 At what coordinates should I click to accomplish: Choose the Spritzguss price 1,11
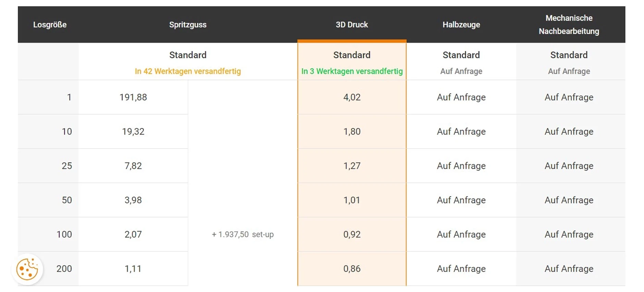tap(133, 269)
